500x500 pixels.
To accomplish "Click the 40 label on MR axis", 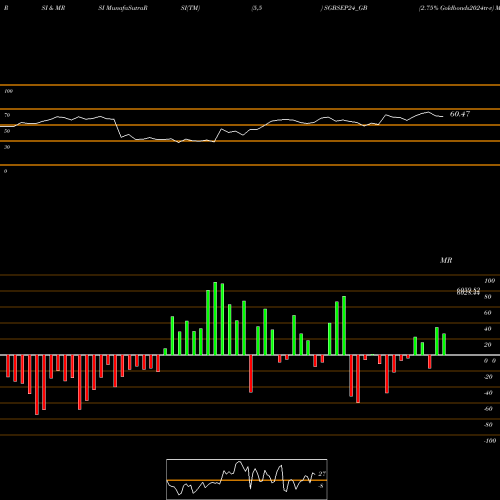I will (x=488, y=329).
